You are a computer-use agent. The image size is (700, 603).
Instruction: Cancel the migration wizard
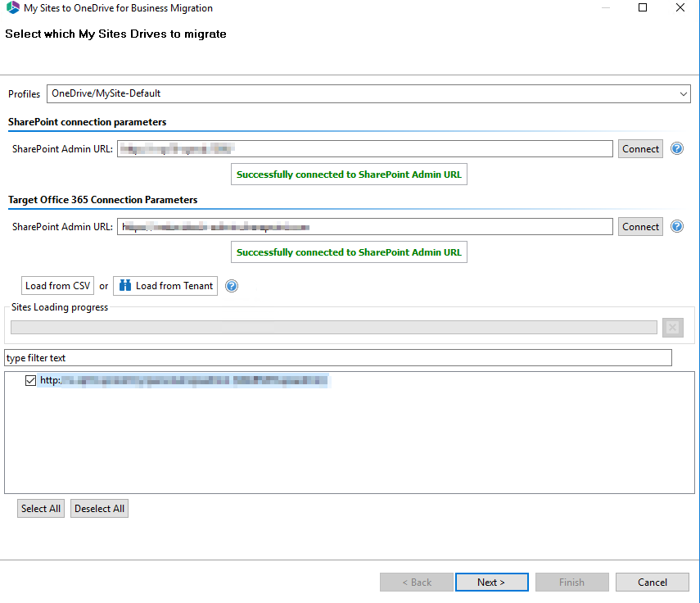coord(652,582)
